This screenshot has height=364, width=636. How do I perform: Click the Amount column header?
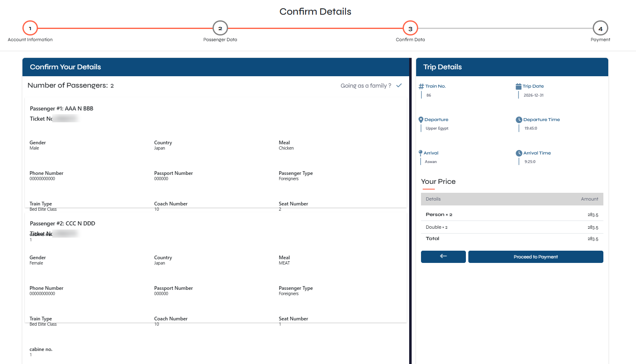589,199
